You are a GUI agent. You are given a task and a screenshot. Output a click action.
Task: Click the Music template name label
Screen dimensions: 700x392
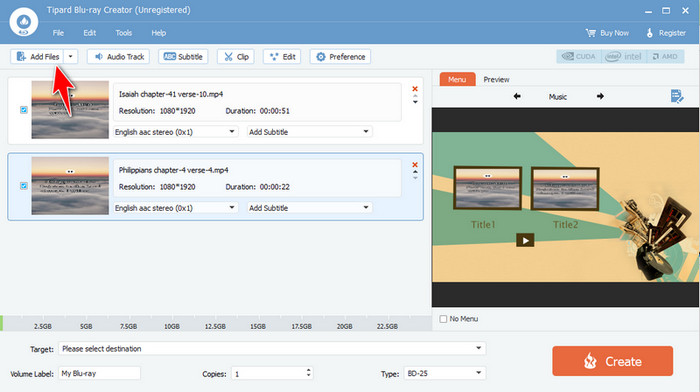[x=558, y=97]
